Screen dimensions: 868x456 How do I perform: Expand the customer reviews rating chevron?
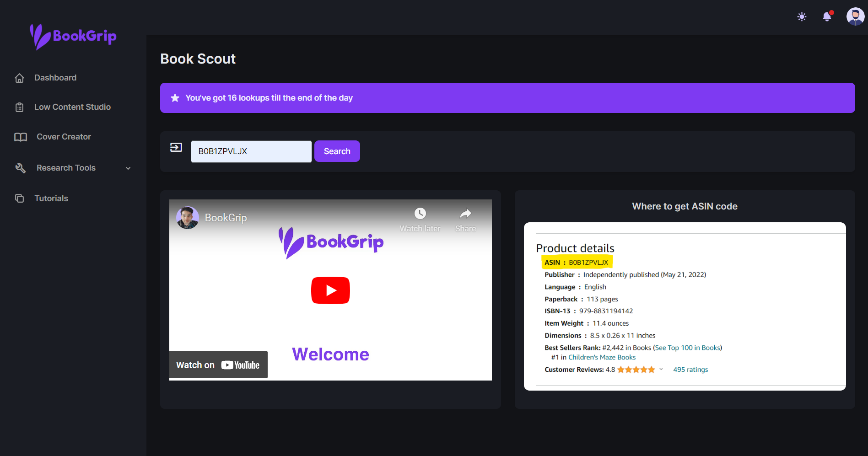pyautogui.click(x=661, y=369)
